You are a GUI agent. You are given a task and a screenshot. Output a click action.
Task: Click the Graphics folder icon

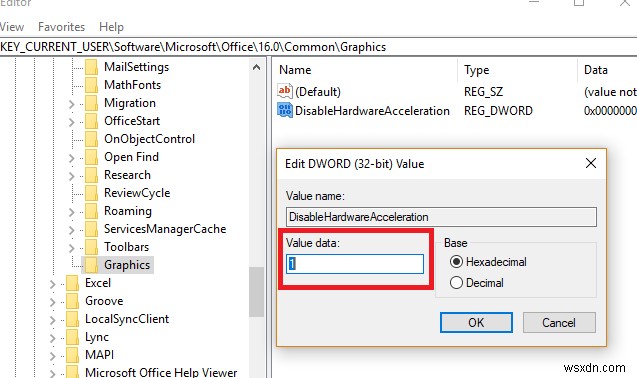tap(91, 265)
